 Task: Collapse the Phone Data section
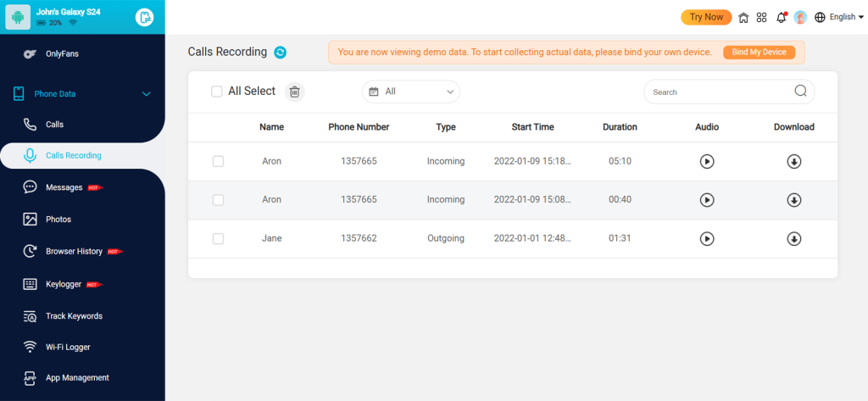(146, 94)
